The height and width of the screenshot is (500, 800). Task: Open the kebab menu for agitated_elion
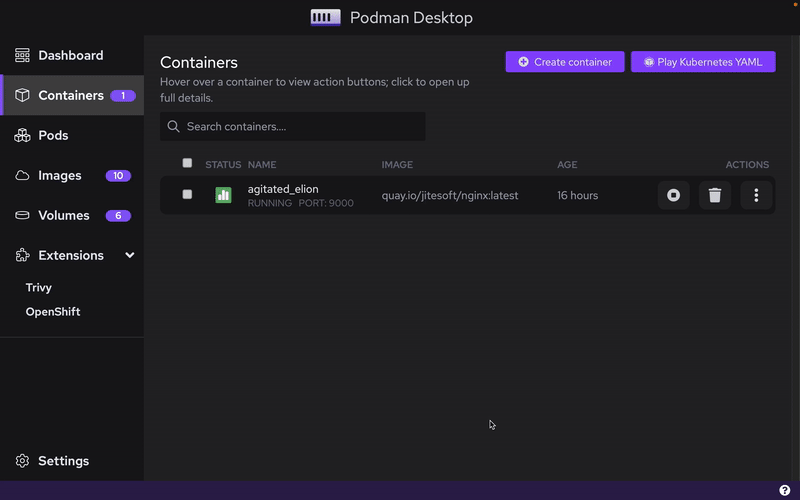click(x=756, y=195)
